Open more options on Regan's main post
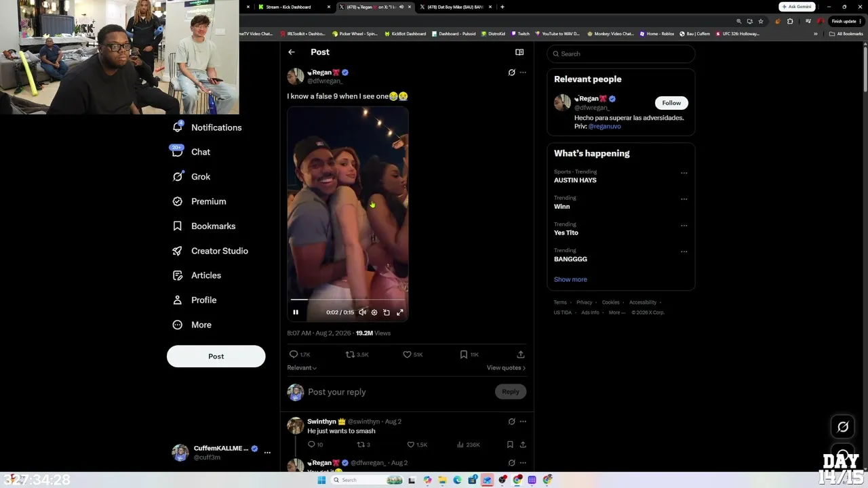The width and height of the screenshot is (868, 488). 523,73
